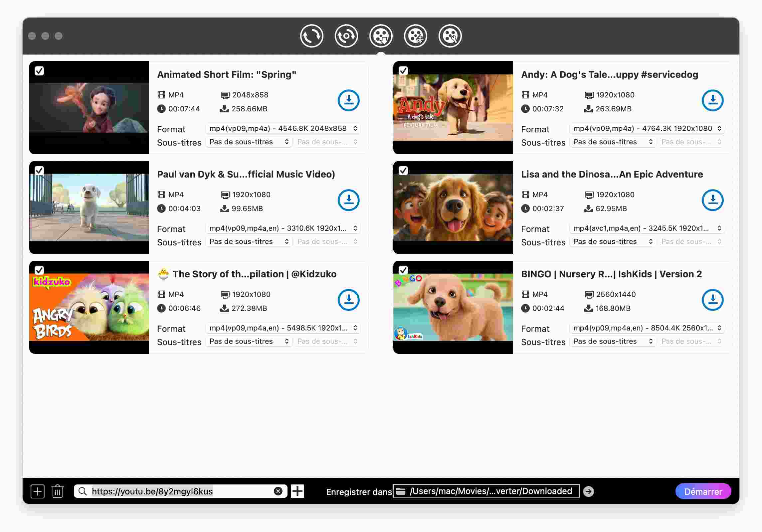Open the video Compressor tool
This screenshot has height=532, width=762.
pos(416,36)
